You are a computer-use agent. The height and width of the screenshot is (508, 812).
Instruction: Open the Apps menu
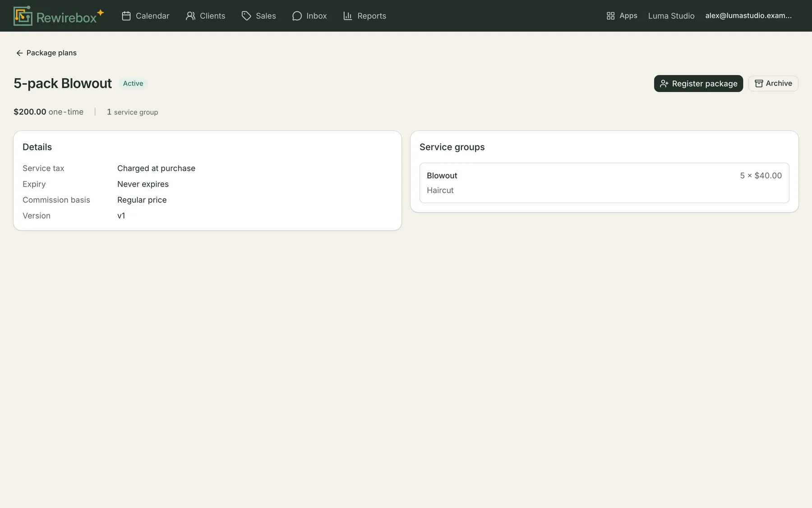pyautogui.click(x=622, y=16)
